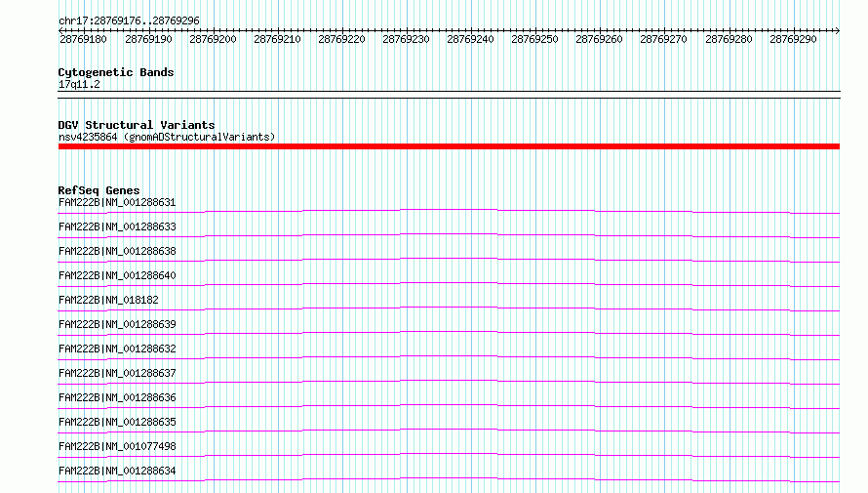Click ruler position 28769220
Viewport: 868px width, 493px height.
341,39
